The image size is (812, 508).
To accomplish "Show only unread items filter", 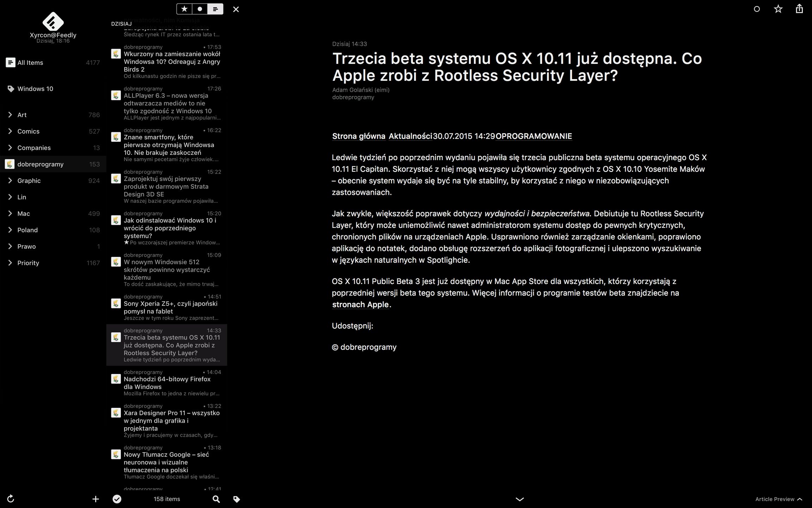I will (200, 9).
